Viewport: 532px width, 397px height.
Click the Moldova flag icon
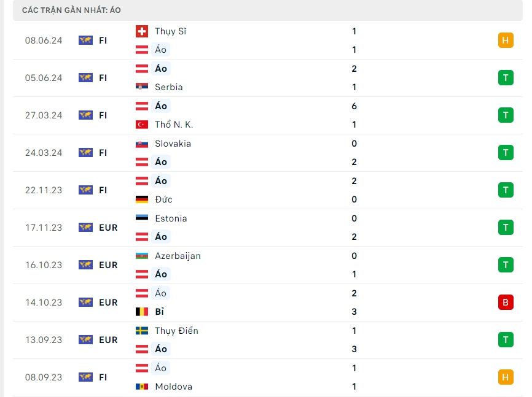click(141, 387)
